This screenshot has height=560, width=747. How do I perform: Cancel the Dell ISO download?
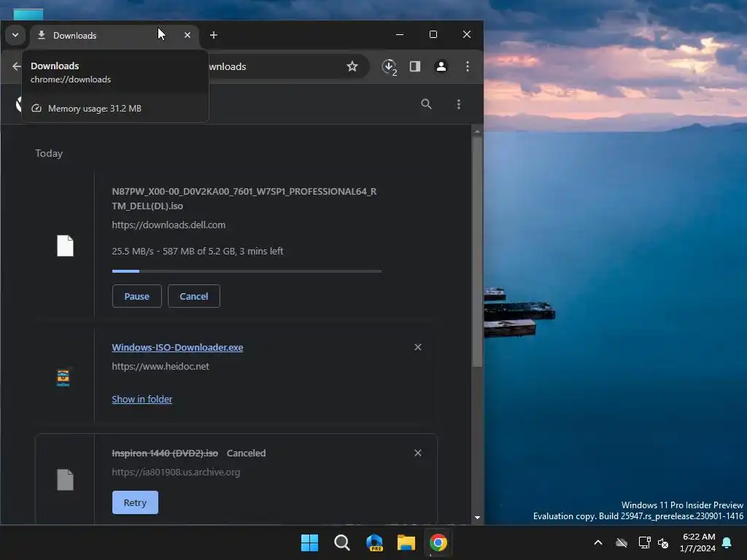[194, 296]
